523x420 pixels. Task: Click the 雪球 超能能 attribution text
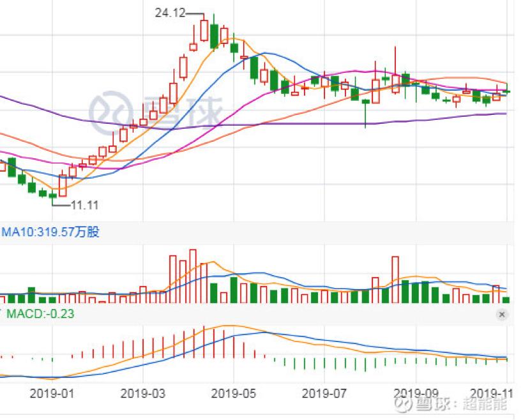[451, 404]
